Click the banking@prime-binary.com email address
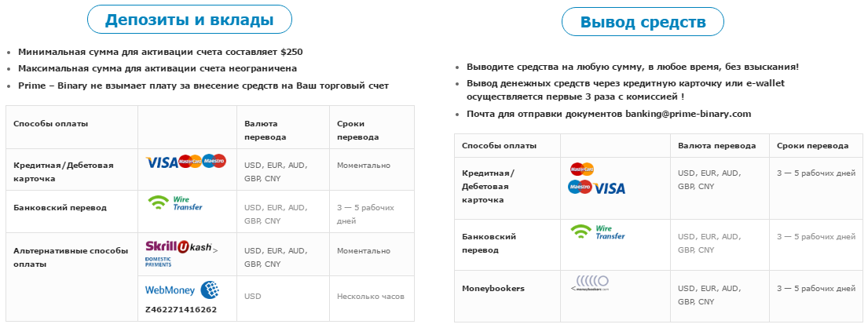The width and height of the screenshot is (868, 328). (688, 114)
